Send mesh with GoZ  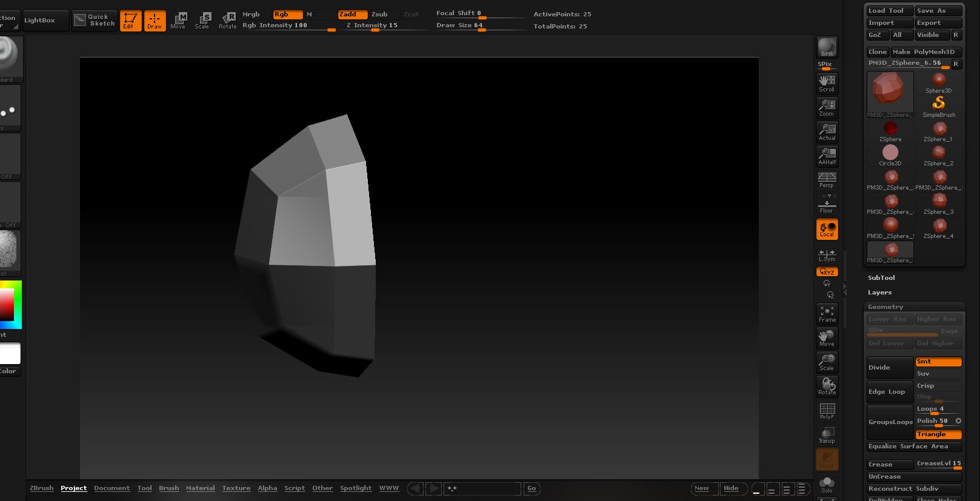(878, 35)
